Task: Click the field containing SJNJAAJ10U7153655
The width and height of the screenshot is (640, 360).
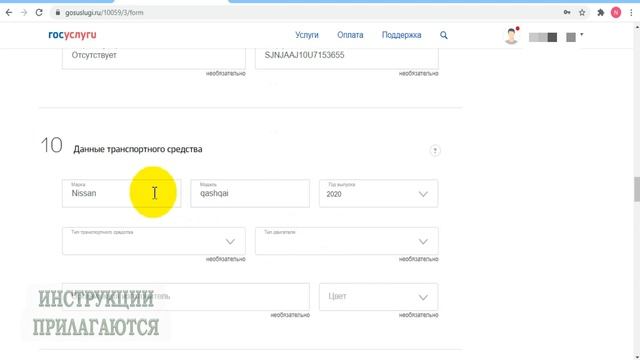Action: pos(347,58)
